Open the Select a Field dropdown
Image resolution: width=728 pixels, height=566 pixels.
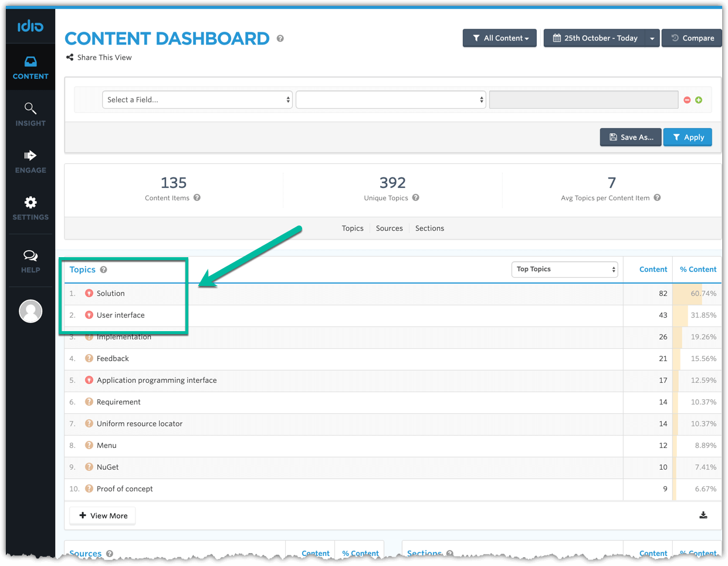197,100
